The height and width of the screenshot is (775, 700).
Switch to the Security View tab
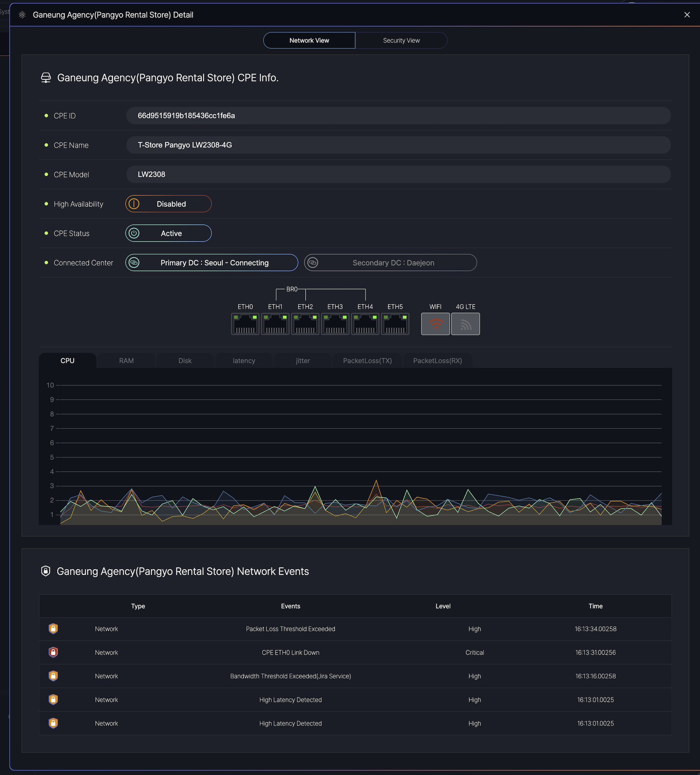(401, 40)
